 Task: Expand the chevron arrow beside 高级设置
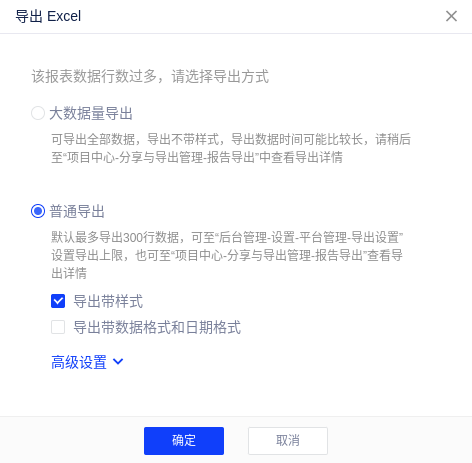(x=118, y=361)
